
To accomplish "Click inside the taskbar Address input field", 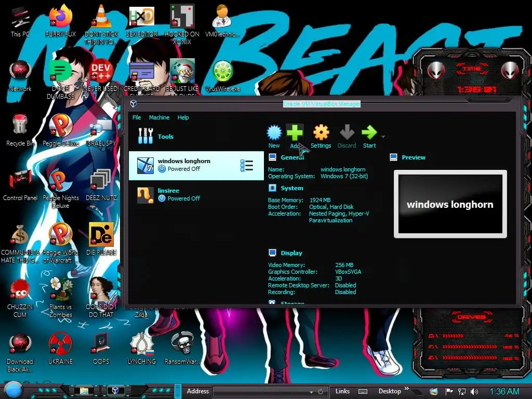I will point(261,392).
